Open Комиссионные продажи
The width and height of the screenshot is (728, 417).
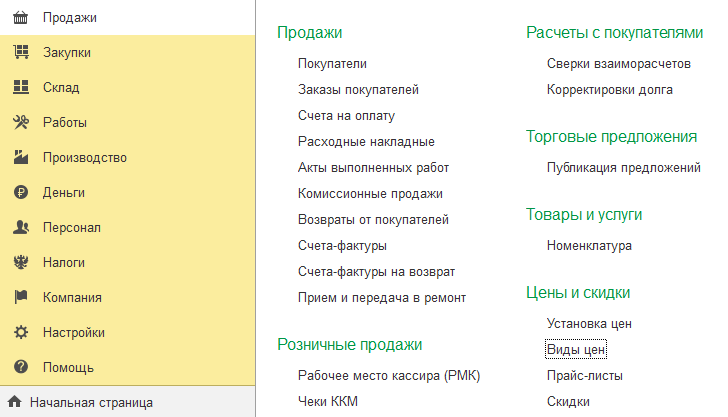click(x=370, y=194)
